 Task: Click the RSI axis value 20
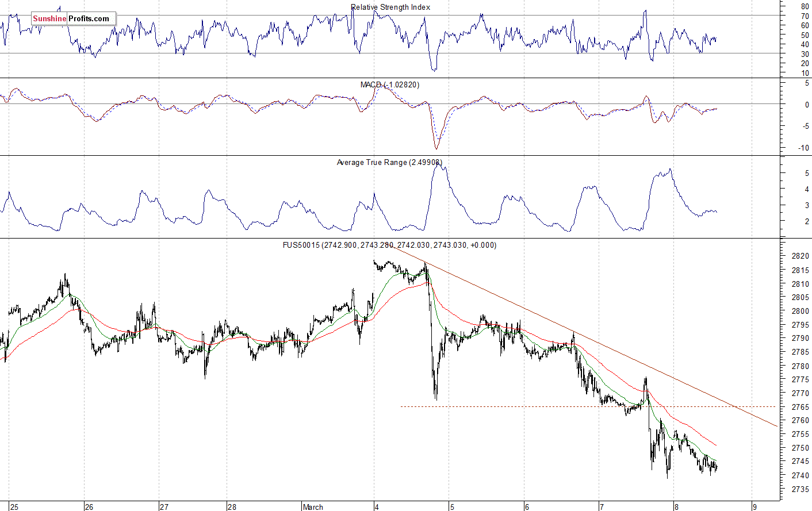[x=805, y=64]
